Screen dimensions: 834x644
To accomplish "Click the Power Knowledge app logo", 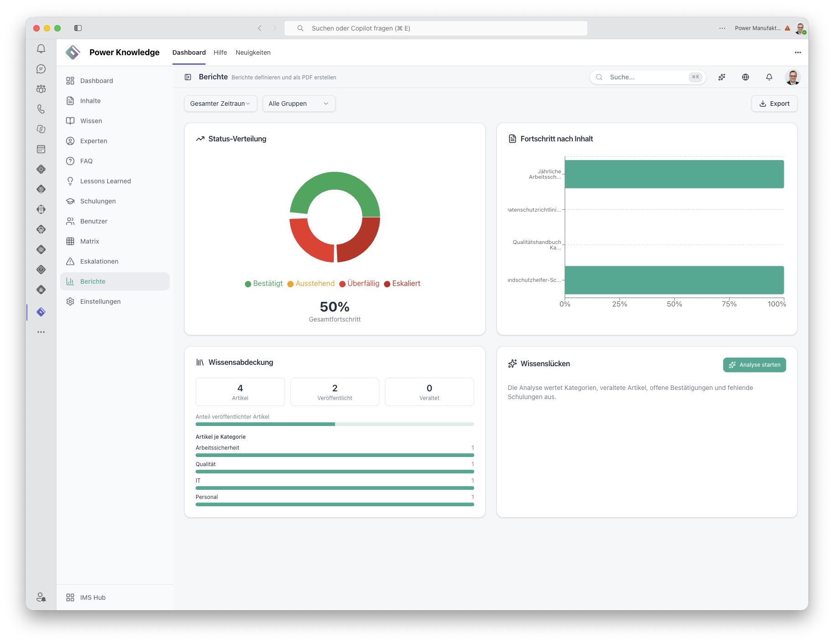I will click(x=73, y=52).
